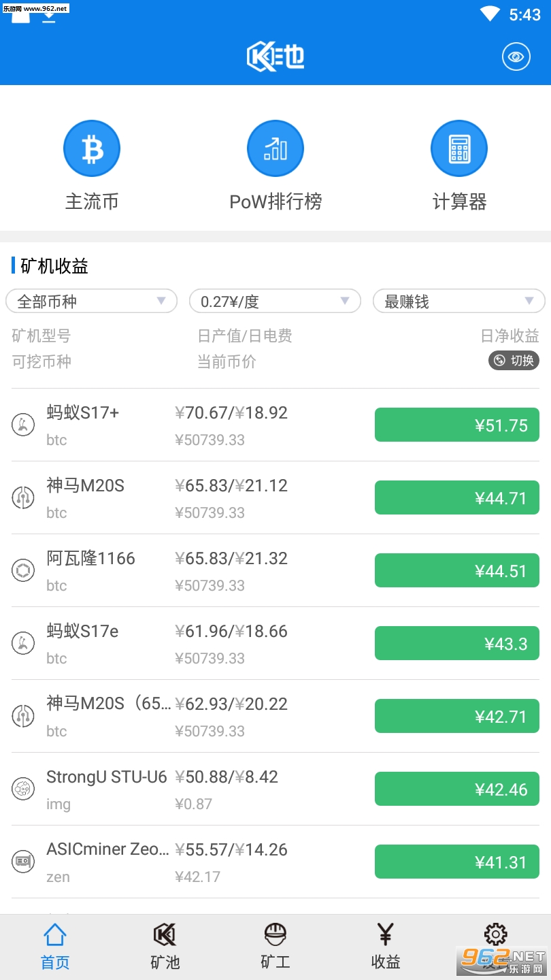Screen dimensions: 551x980
Task: Open the 0.27¥/度 electricity price dropdown
Action: 275,301
